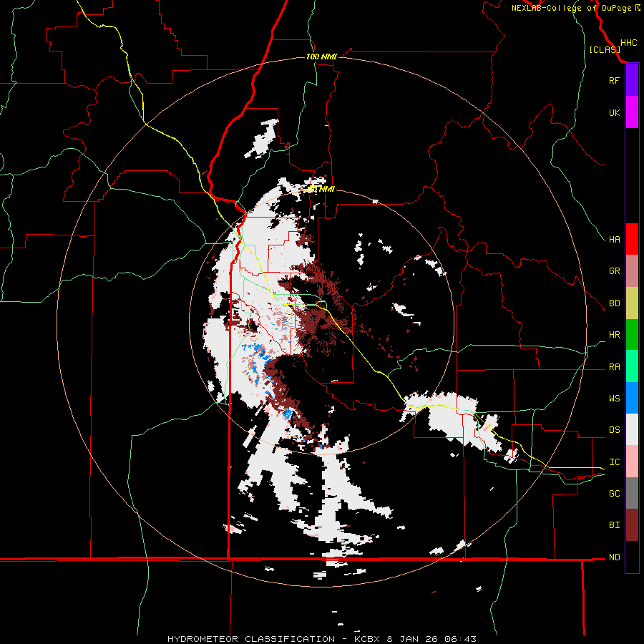Select the BD legend label

coord(614,303)
